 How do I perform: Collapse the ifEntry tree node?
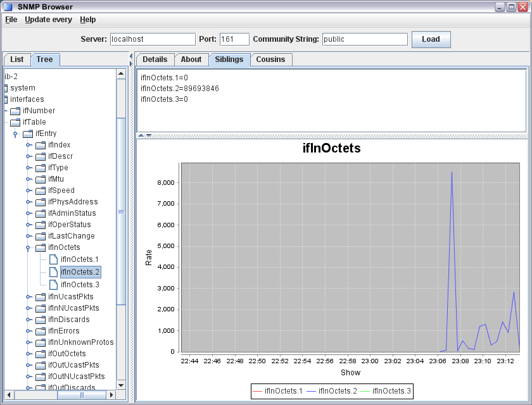coord(15,134)
